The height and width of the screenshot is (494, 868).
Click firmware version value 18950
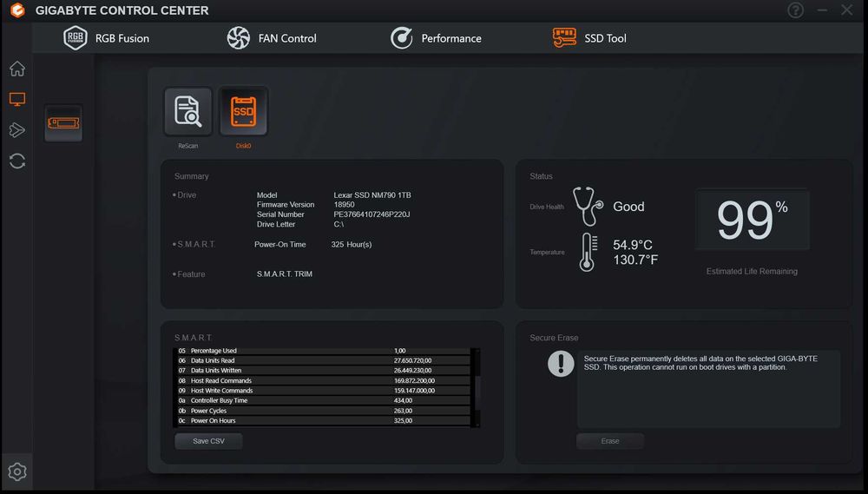point(344,204)
